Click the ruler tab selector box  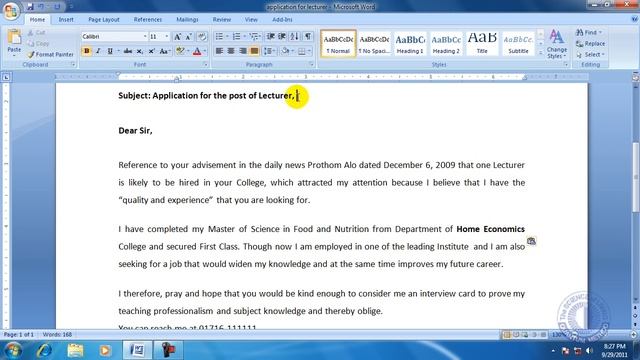[x=6, y=77]
